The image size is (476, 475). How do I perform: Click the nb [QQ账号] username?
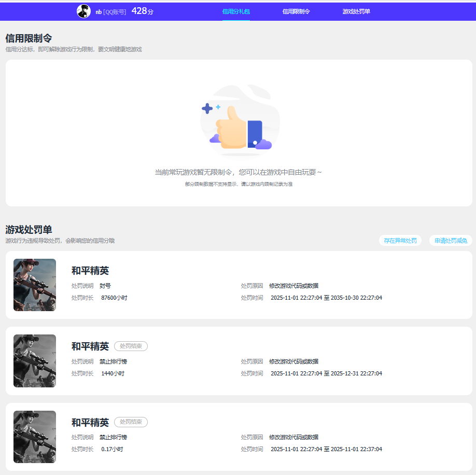111,12
